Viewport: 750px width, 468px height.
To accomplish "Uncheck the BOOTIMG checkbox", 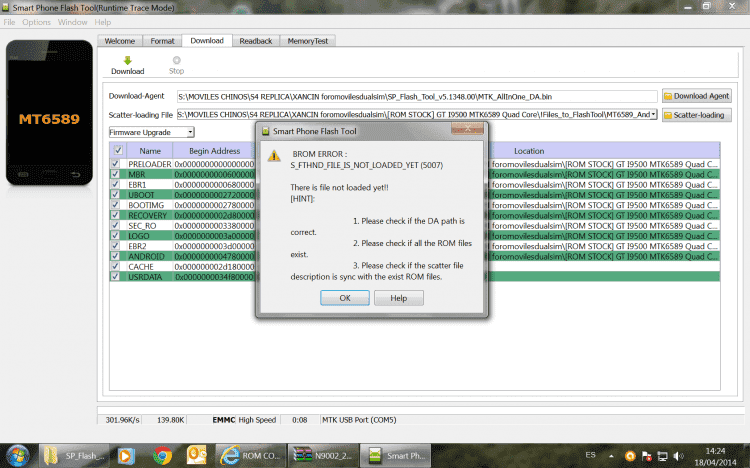I will click(115, 205).
